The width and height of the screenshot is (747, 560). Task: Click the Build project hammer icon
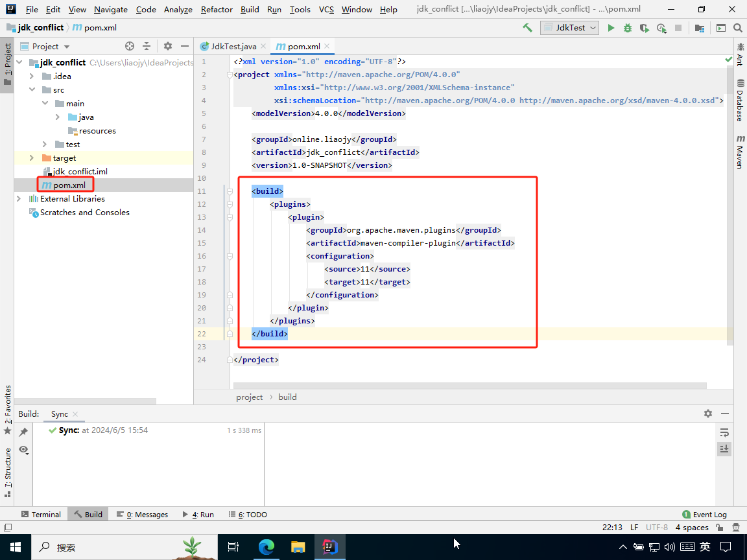527,28
